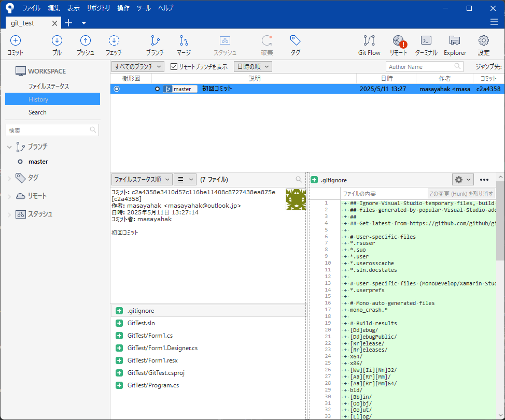Click in the sidebar 検索 input field
The image size is (505, 420).
point(52,130)
